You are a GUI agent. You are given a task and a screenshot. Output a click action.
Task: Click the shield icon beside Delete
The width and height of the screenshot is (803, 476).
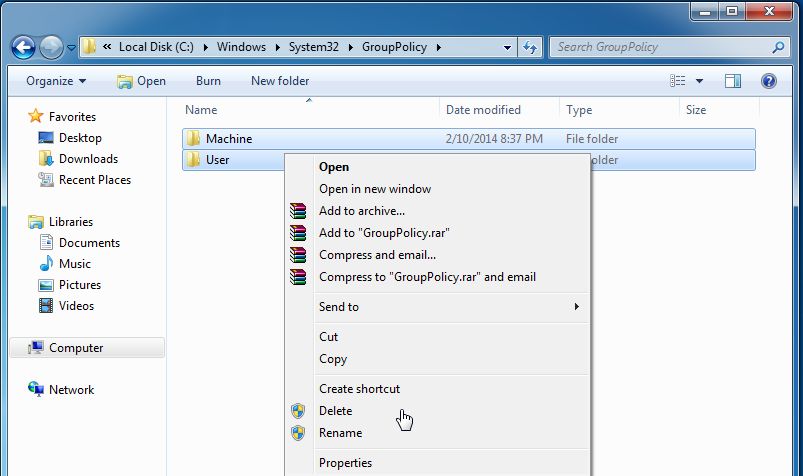(x=298, y=411)
